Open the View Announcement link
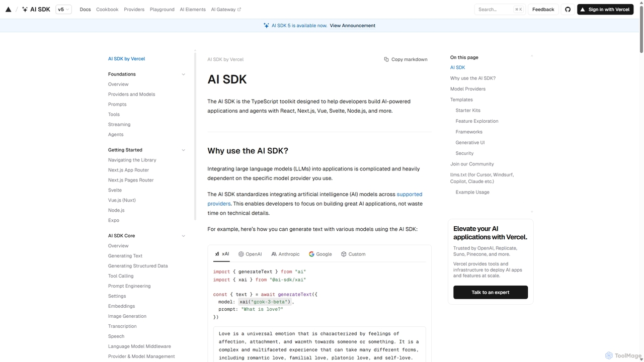This screenshot has width=644, height=362. point(353,26)
